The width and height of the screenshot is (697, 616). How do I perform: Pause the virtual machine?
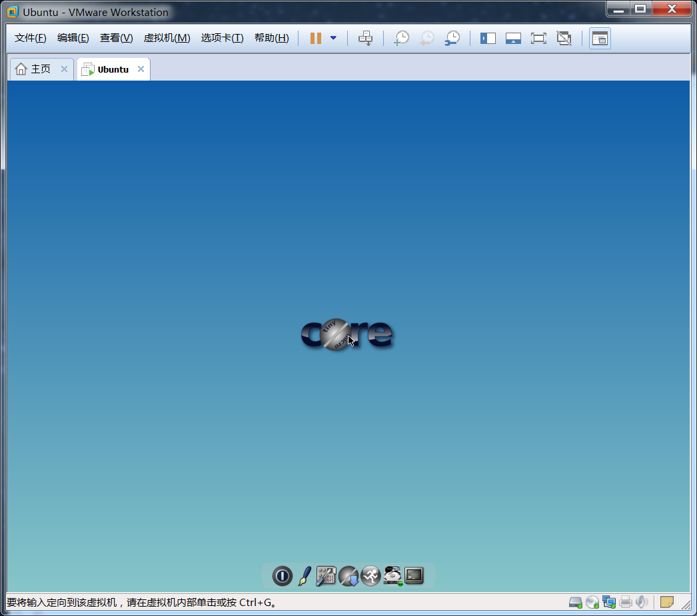click(316, 38)
